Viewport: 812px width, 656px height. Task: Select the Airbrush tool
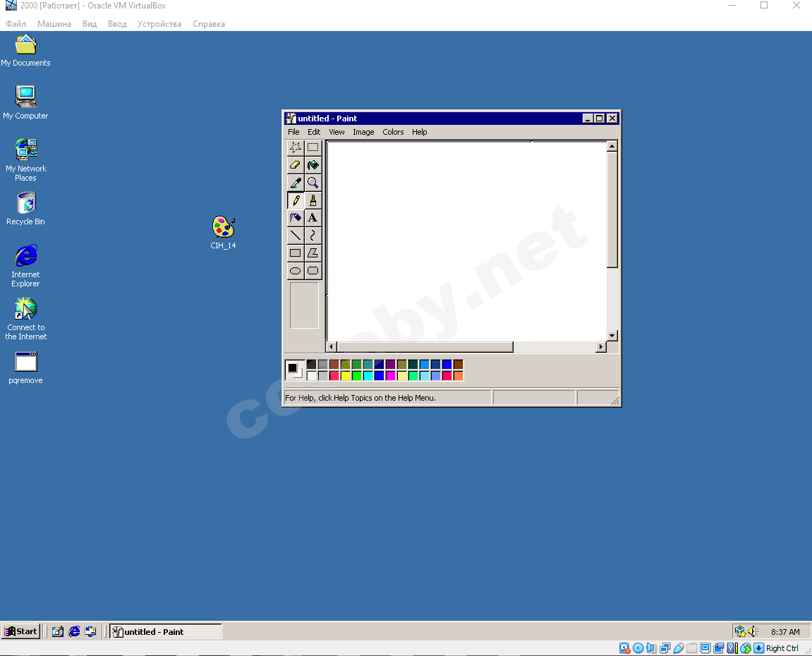295,217
